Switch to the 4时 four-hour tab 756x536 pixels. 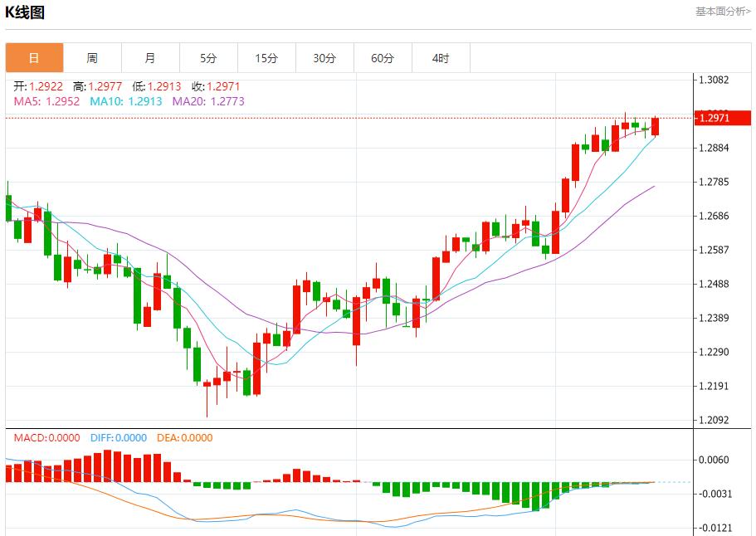(441, 58)
